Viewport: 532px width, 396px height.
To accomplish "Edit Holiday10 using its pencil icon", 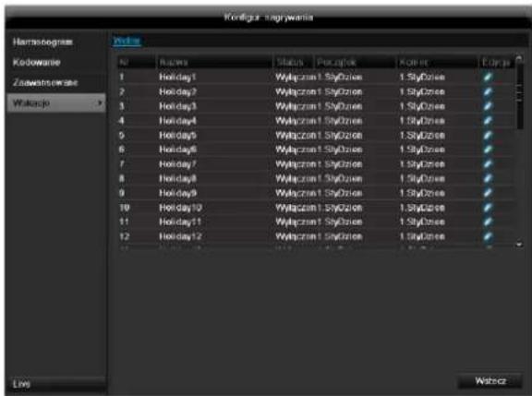I will (x=488, y=208).
